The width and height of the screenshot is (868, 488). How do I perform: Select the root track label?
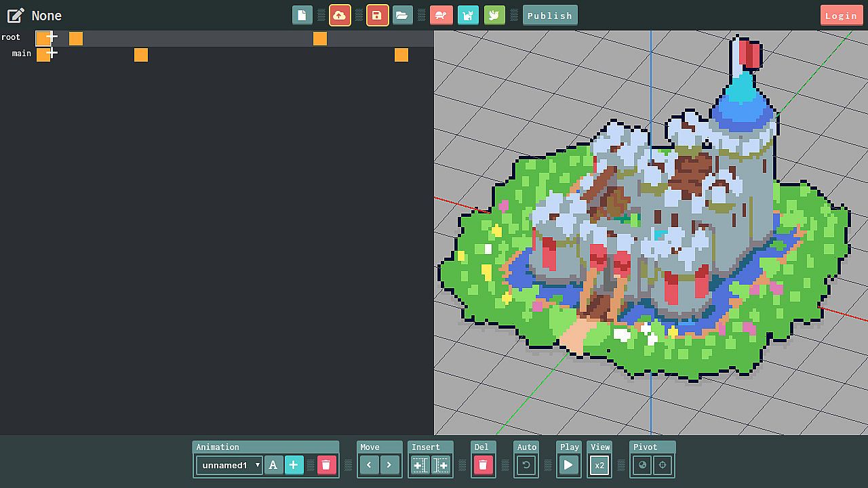click(11, 37)
